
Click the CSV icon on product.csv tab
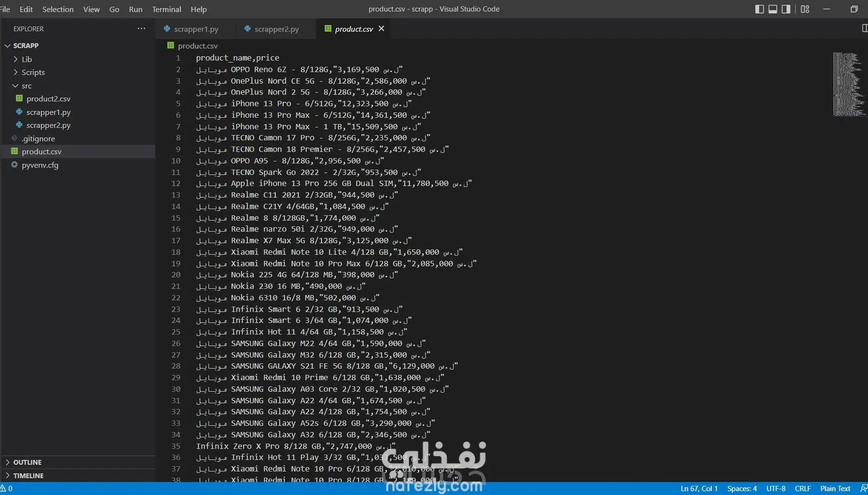(x=328, y=29)
